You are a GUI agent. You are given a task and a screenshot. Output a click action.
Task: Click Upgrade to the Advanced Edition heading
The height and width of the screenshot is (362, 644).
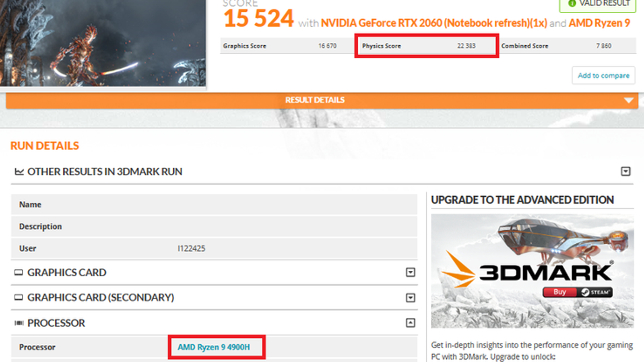[522, 200]
